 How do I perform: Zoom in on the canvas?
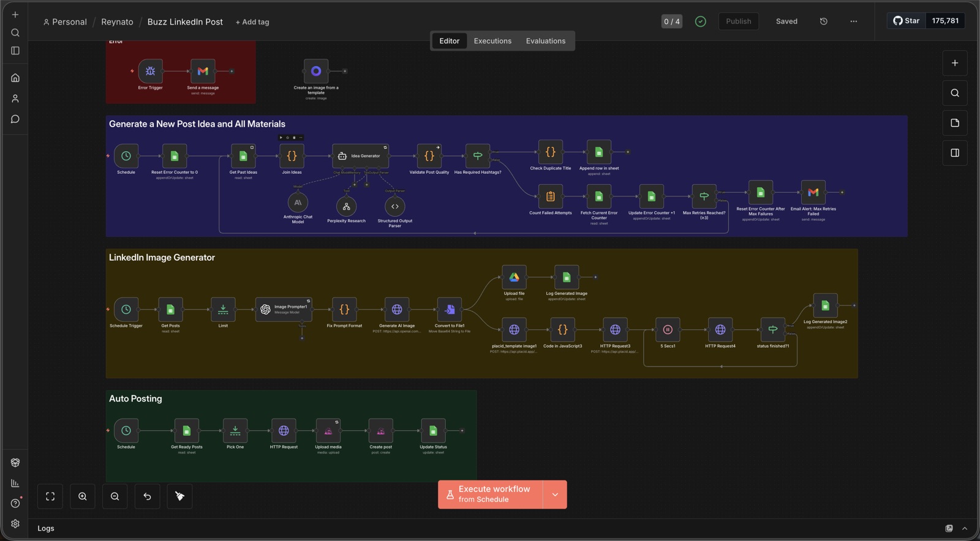click(x=83, y=496)
